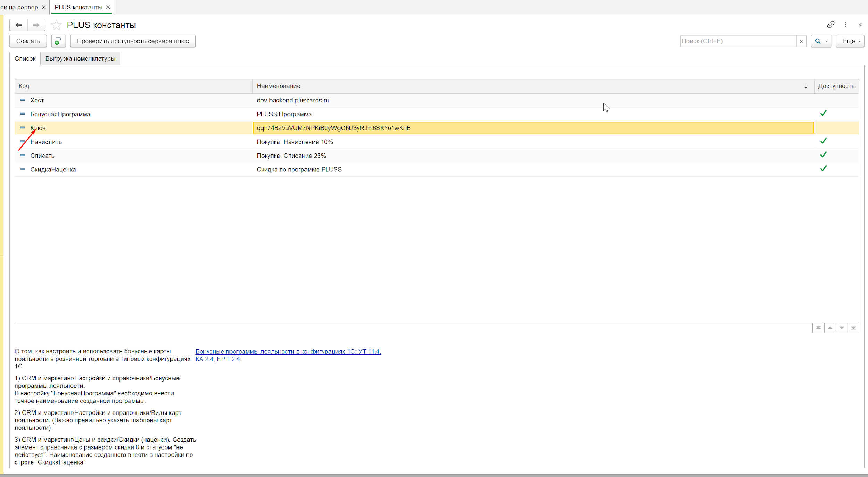
Task: Click the availability checkmark for Списать row
Action: tap(823, 155)
